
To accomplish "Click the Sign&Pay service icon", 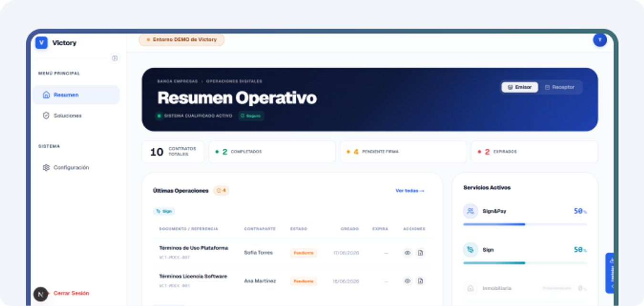I will 470,211.
